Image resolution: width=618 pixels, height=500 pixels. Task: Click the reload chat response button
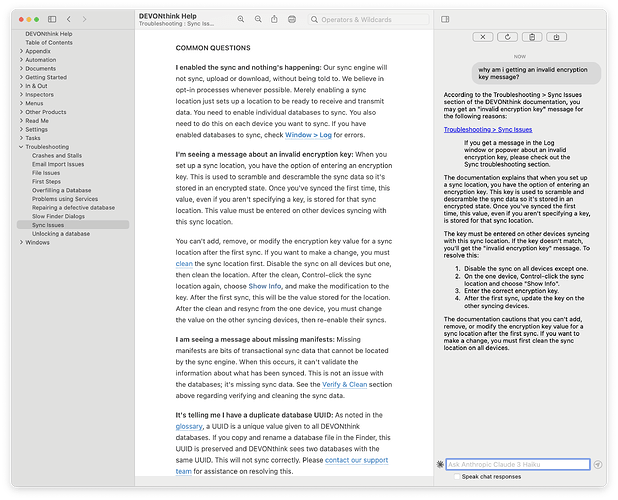(x=506, y=37)
